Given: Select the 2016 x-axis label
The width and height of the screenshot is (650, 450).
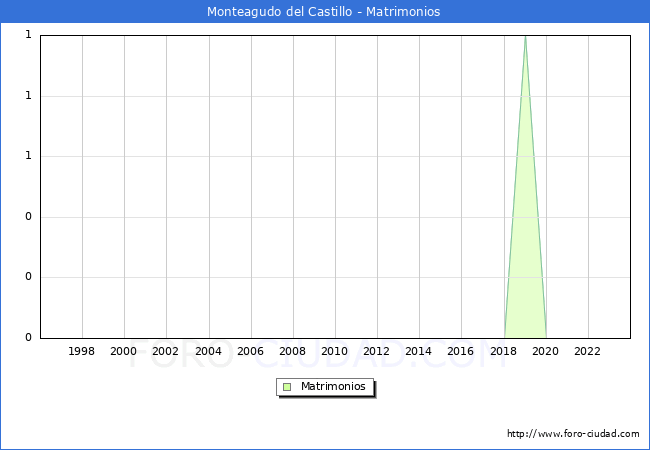Looking at the screenshot, I should 461,351.
